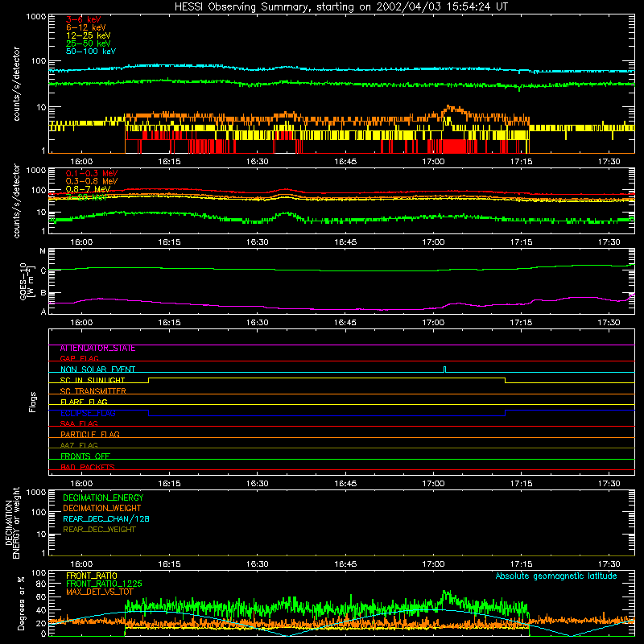Click the FRONTS_OFF flag label
This screenshot has width=644, height=644.
(85, 456)
